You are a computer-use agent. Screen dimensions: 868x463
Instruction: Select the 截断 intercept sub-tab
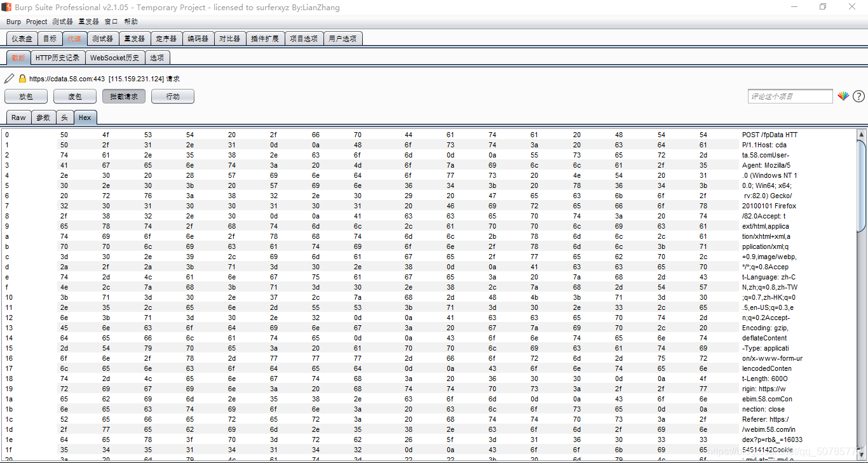click(x=18, y=58)
